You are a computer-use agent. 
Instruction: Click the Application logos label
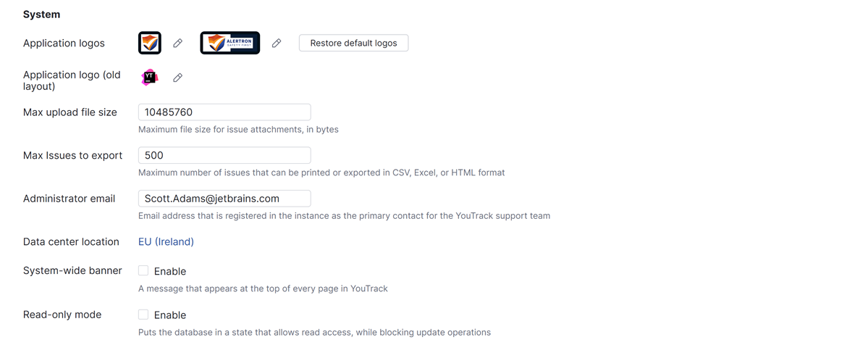tap(64, 43)
